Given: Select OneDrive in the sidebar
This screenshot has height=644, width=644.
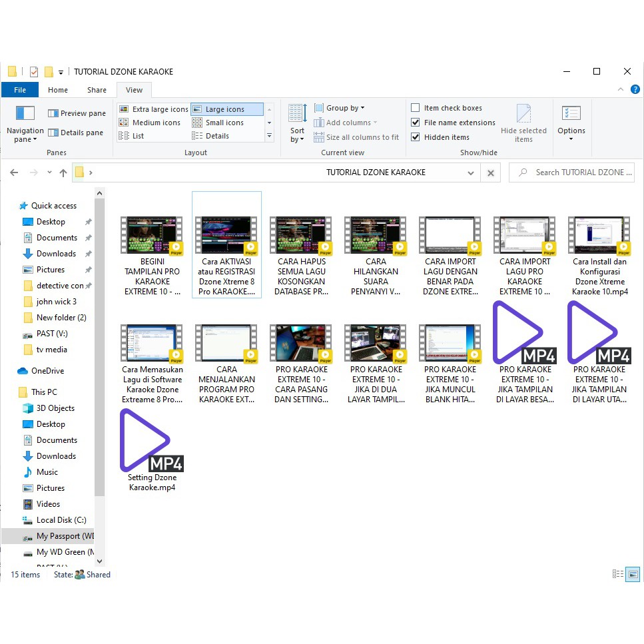Looking at the screenshot, I should click(x=47, y=371).
